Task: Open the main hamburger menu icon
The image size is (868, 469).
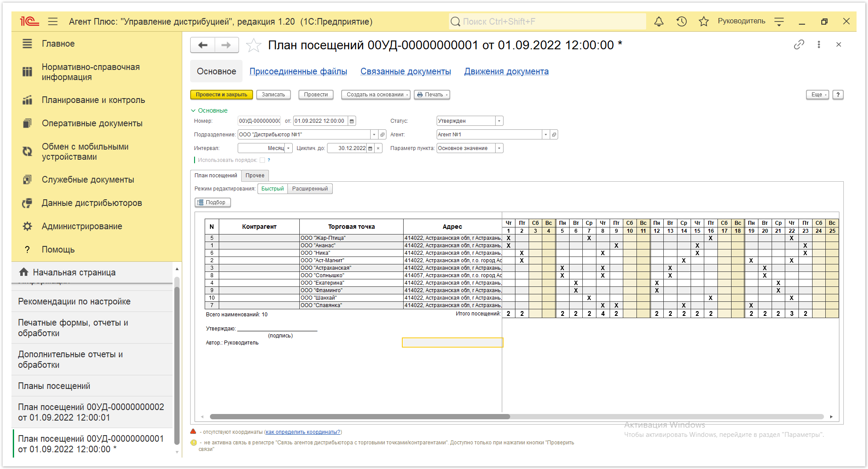Action: (x=53, y=22)
